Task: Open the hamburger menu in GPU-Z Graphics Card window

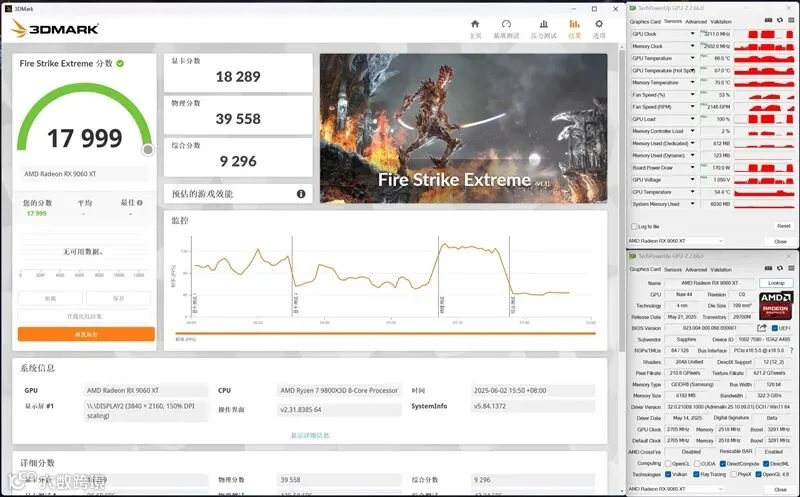Action: click(791, 268)
